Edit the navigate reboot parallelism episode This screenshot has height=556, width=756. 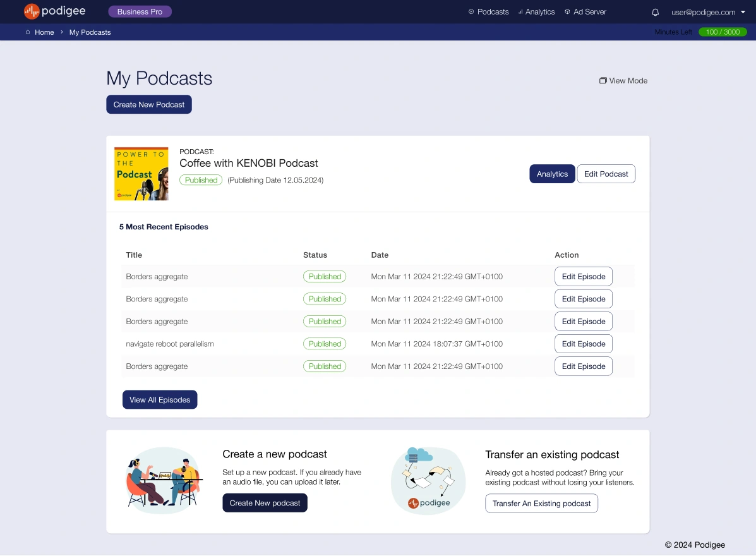(x=584, y=344)
